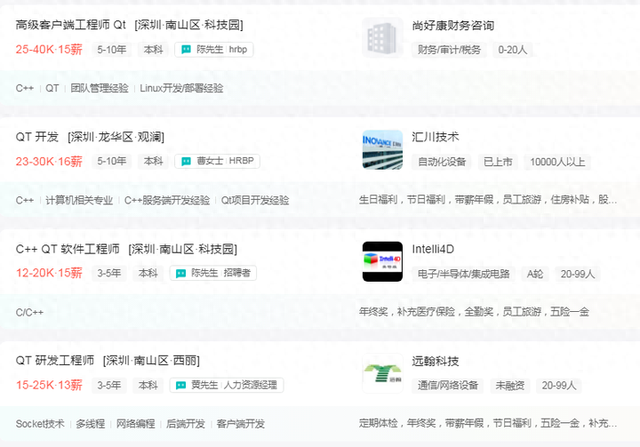Contact recruiter 曹女士 HRBP
This screenshot has height=447, width=640.
pyautogui.click(x=217, y=161)
